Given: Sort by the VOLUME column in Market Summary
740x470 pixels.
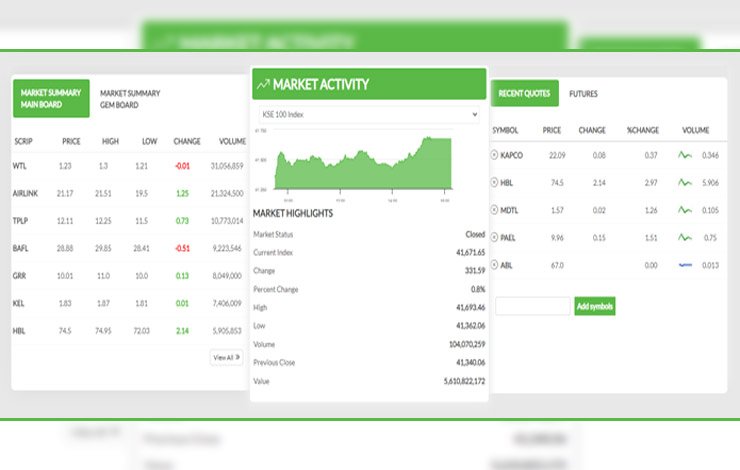Looking at the screenshot, I should pyautogui.click(x=232, y=141).
